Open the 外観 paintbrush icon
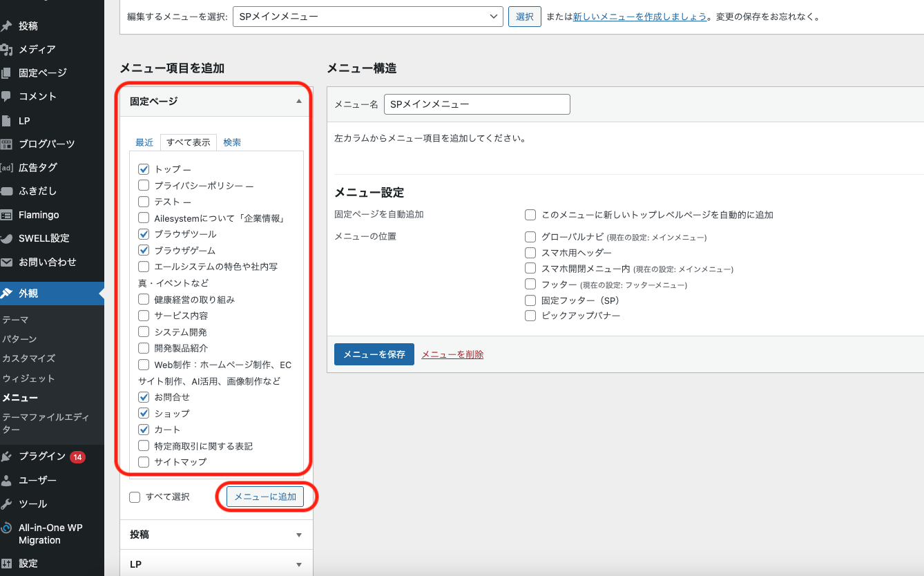Viewport: 924px width, 576px height. click(6, 294)
